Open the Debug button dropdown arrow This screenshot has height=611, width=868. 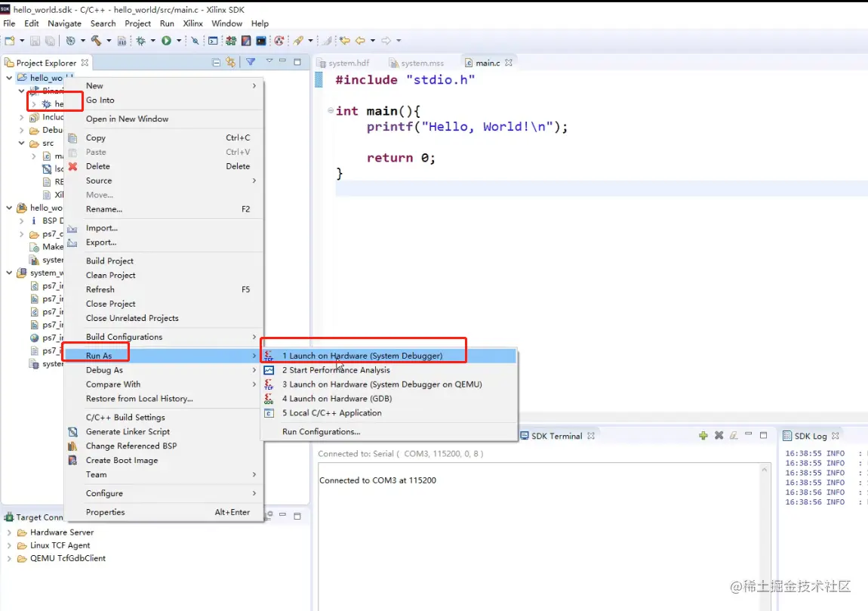[x=153, y=41]
